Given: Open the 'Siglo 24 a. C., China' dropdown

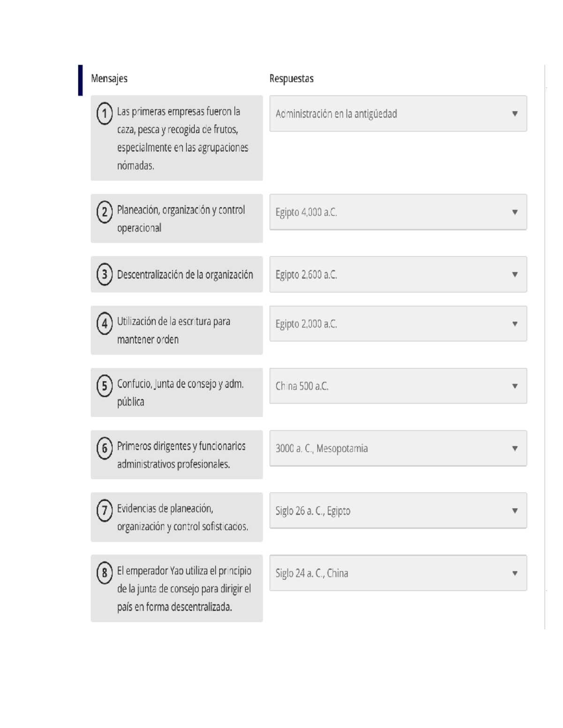Looking at the screenshot, I should click(x=398, y=573).
